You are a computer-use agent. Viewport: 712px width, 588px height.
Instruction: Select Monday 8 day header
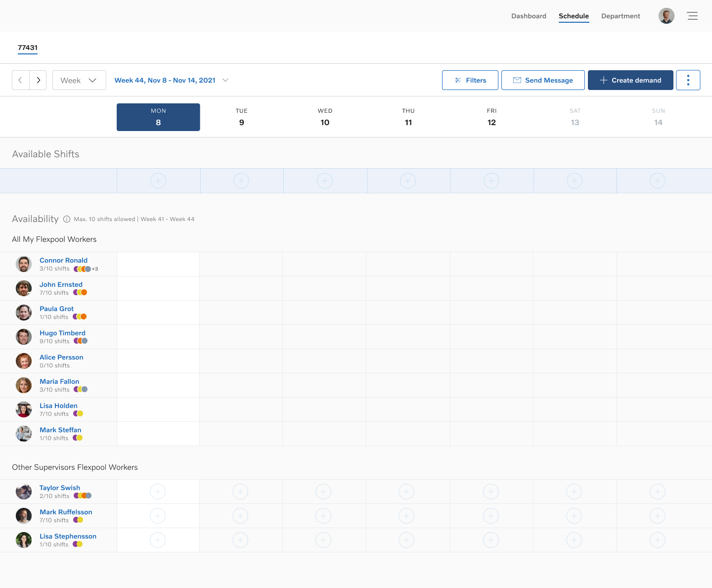pyautogui.click(x=158, y=117)
